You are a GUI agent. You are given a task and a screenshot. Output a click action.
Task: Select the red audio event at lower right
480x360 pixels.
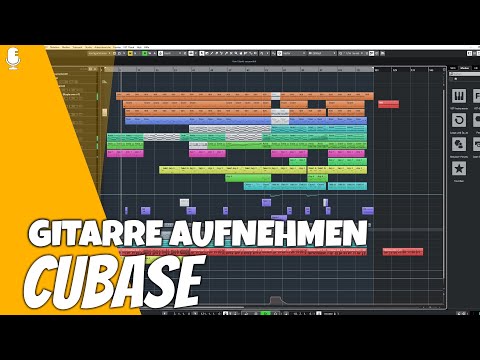click(403, 252)
